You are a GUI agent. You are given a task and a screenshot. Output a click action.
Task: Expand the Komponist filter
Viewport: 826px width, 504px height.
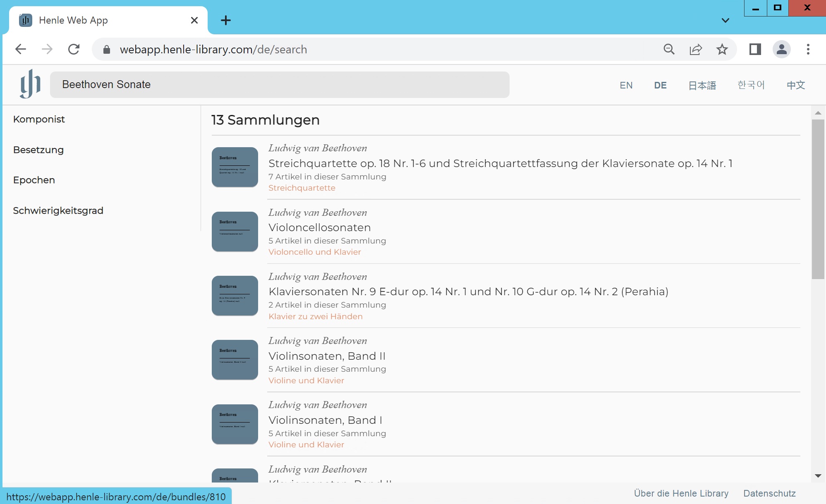[39, 119]
